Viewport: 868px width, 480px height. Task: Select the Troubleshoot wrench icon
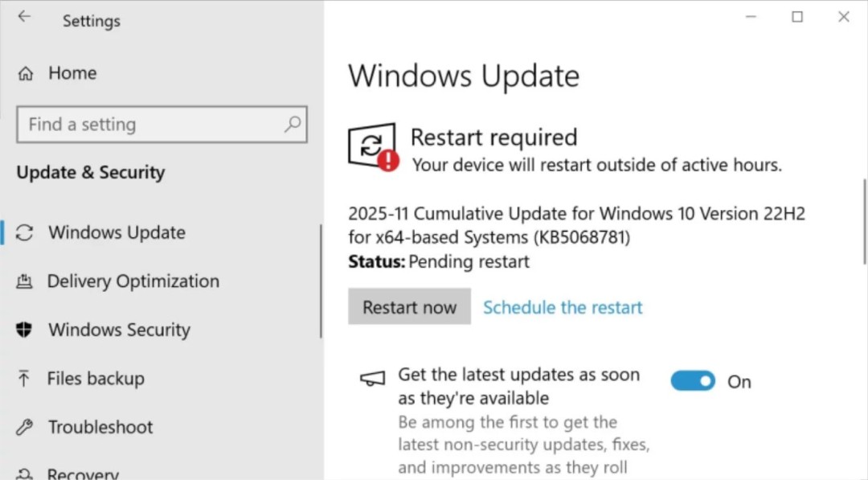click(27, 427)
